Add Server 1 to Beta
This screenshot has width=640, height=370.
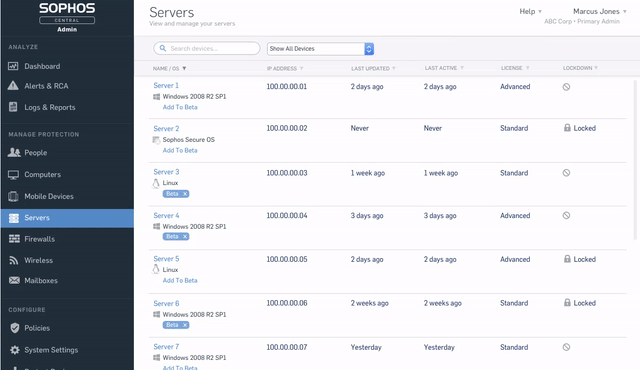(x=180, y=107)
